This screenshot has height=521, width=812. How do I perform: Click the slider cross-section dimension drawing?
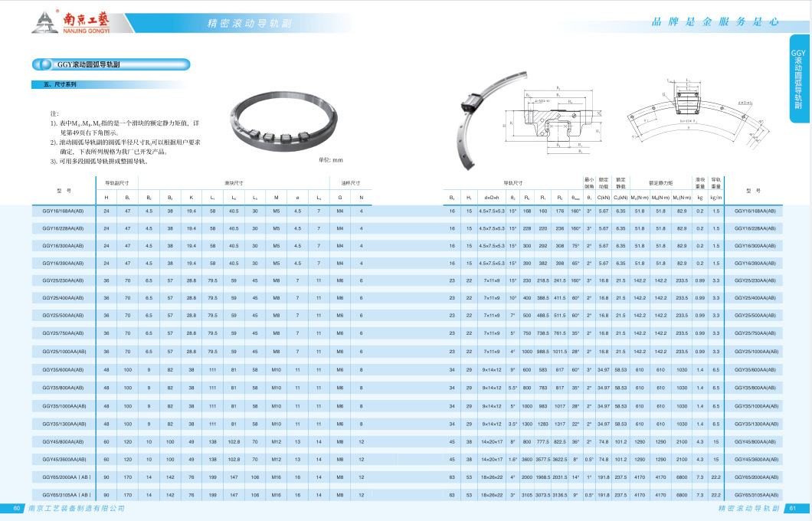click(552, 120)
